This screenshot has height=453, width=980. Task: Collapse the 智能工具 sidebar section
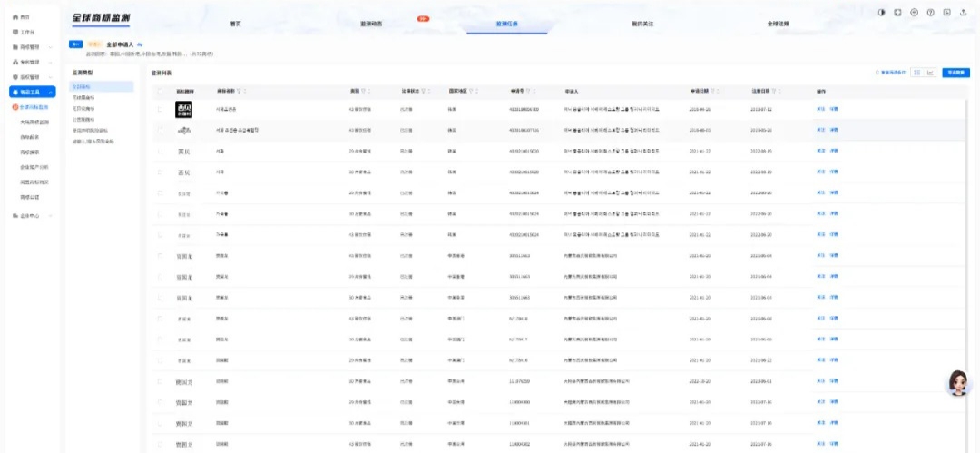50,92
